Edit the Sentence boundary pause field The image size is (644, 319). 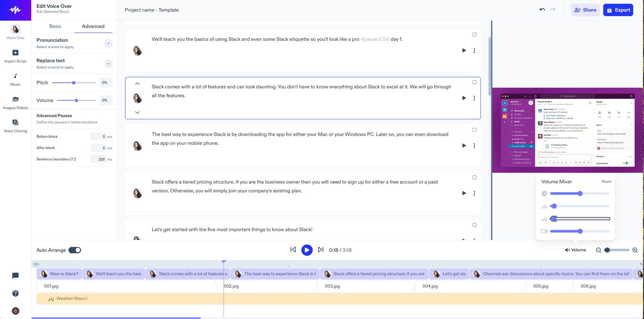(x=99, y=159)
